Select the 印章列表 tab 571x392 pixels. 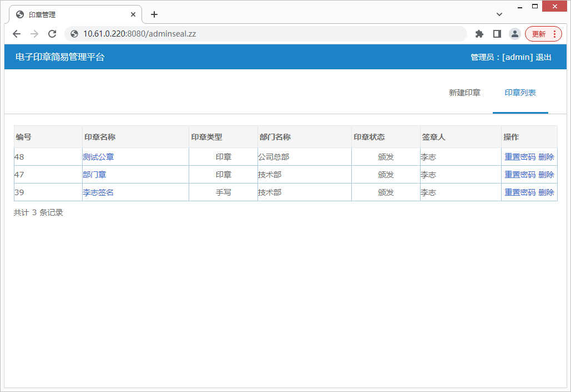point(520,93)
